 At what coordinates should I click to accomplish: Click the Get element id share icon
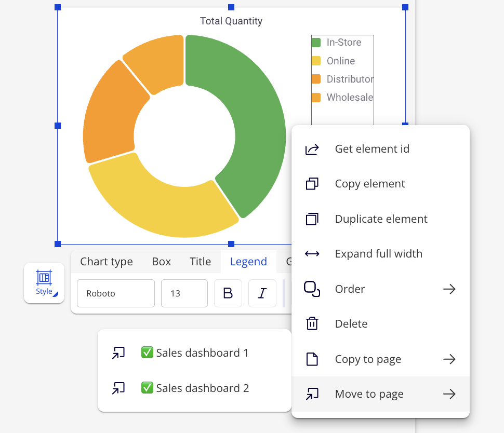pos(312,150)
